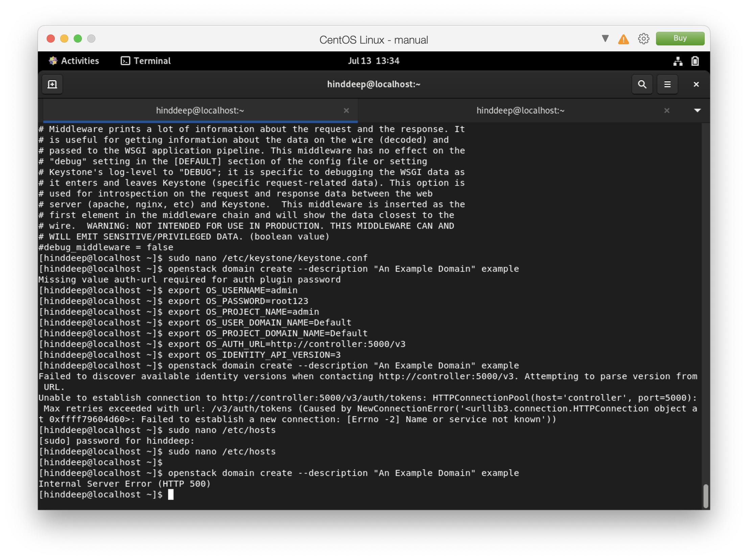
Task: Click the 'sudo nano /etc/keystone/keystone.conf' command
Action: pyautogui.click(x=267, y=258)
